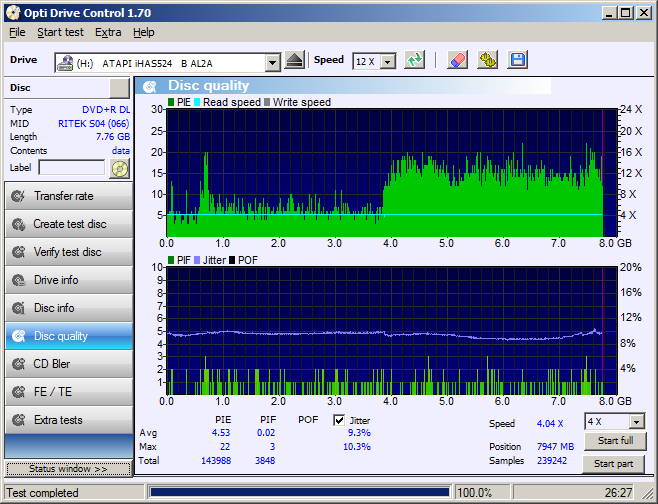658x504 pixels.
Task: Click the PIE average value 4.53
Action: coord(221,433)
